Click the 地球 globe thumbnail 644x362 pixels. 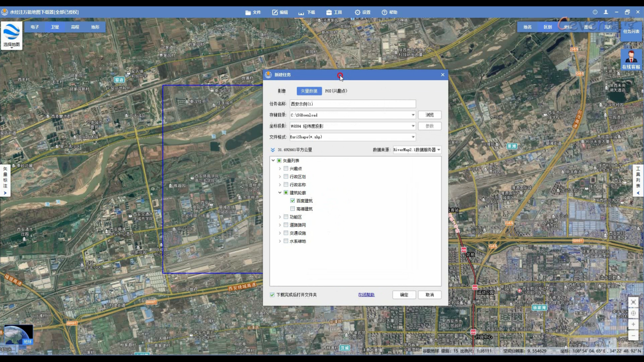[18, 335]
